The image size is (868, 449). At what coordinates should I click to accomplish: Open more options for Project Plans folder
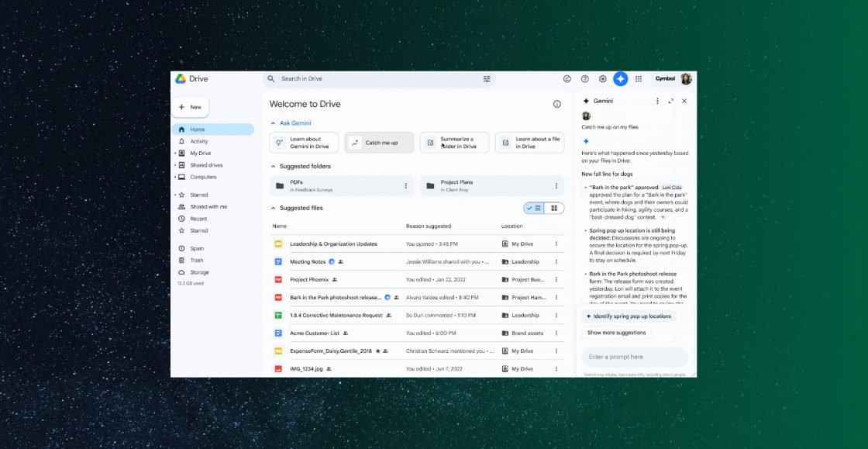[556, 186]
